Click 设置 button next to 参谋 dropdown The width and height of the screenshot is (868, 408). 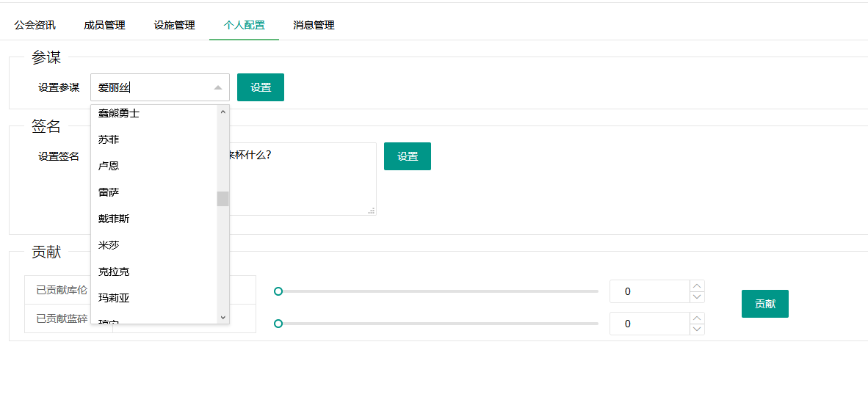[261, 87]
